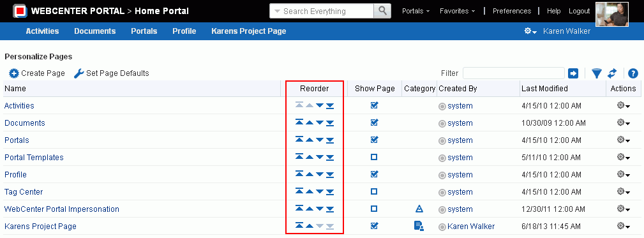Click the Logout link
This screenshot has height=238, width=644.
579,11
